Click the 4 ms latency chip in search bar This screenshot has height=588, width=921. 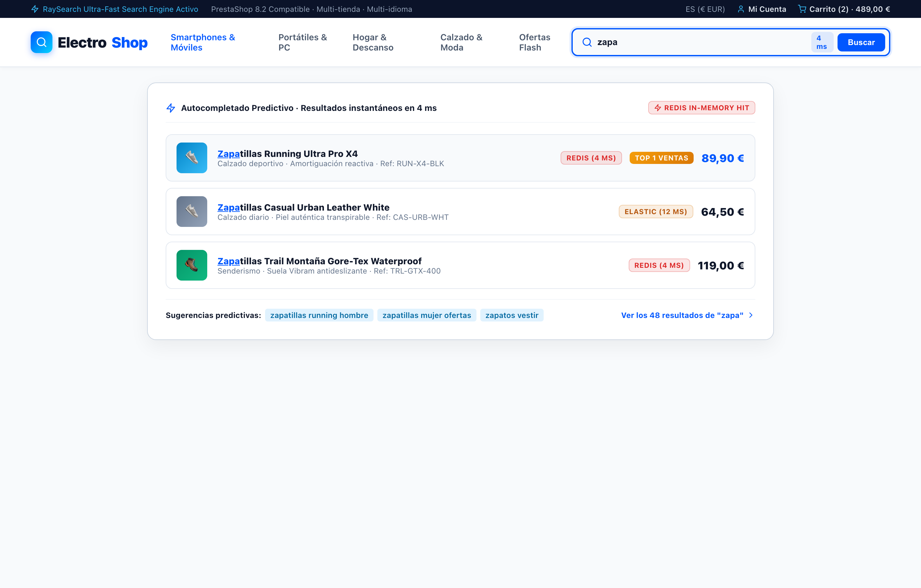(822, 42)
